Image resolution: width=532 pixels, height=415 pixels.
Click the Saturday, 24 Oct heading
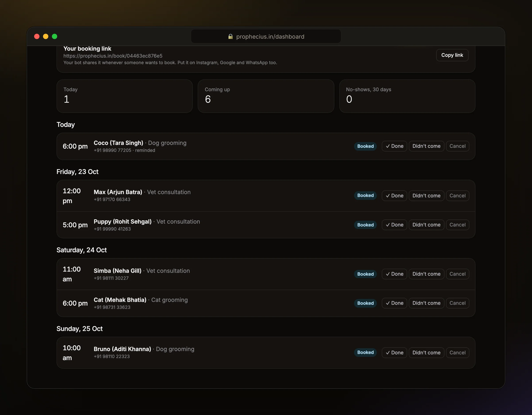click(x=82, y=250)
